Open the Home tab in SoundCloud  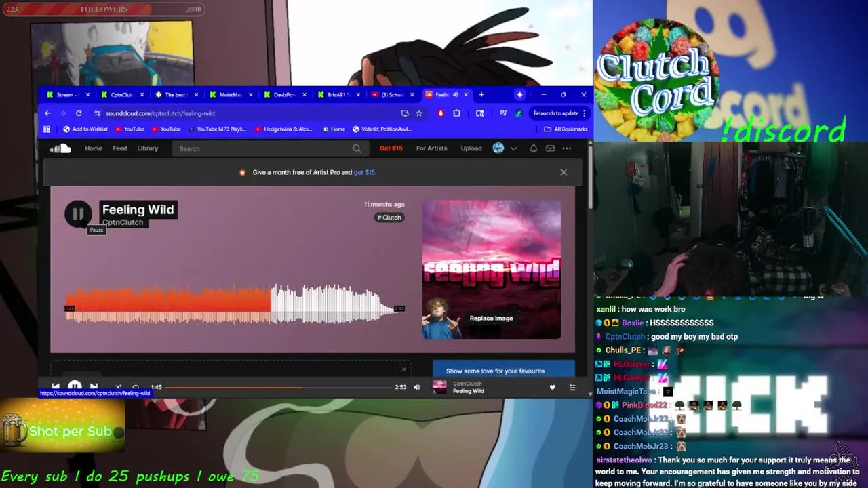[x=94, y=148]
